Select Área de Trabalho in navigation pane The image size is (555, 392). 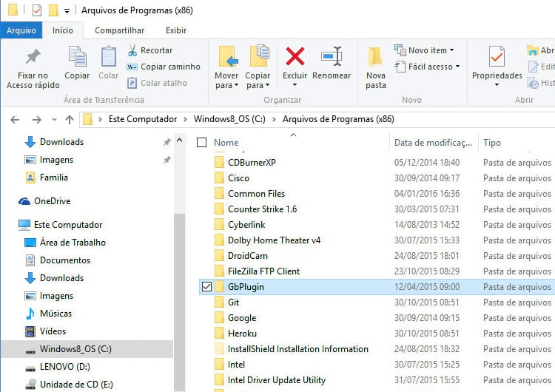pos(73,243)
